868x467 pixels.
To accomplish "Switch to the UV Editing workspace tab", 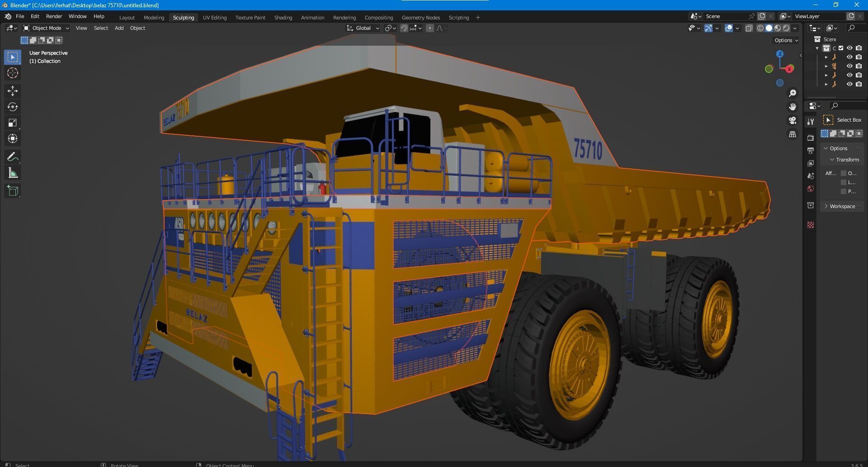I will click(215, 18).
